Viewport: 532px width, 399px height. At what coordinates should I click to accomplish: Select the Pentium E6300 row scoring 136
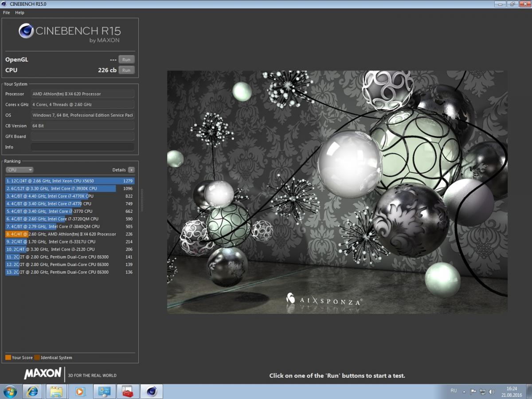(70, 272)
